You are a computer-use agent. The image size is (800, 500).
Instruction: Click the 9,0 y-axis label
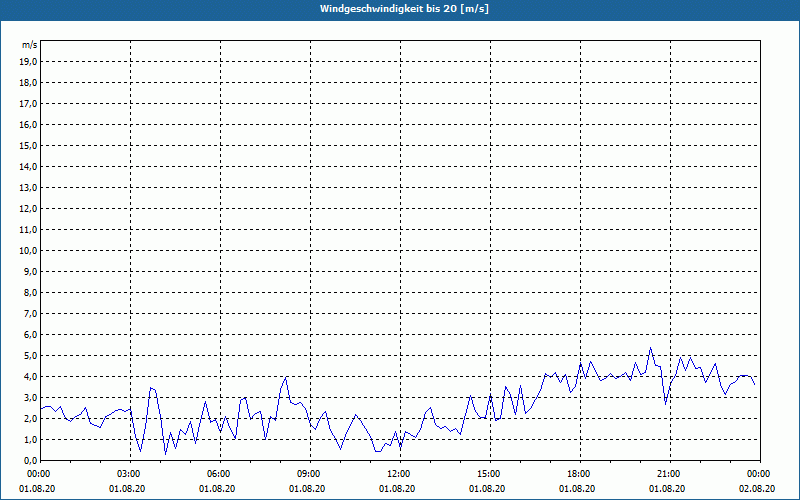point(31,271)
